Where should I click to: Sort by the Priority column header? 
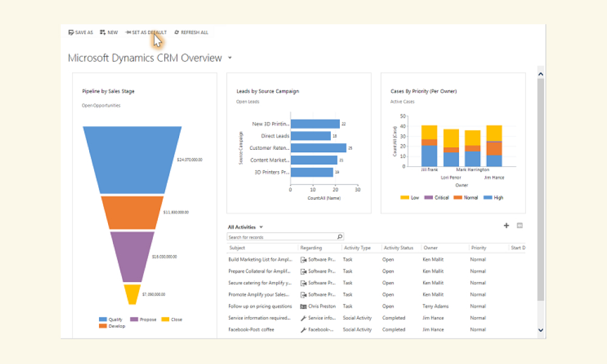click(x=478, y=248)
